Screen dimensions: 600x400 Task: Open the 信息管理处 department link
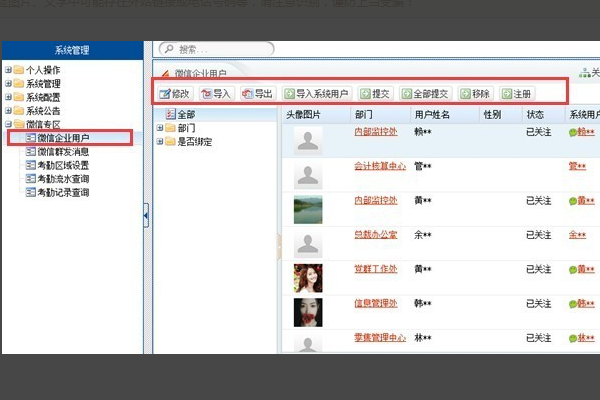tap(376, 304)
